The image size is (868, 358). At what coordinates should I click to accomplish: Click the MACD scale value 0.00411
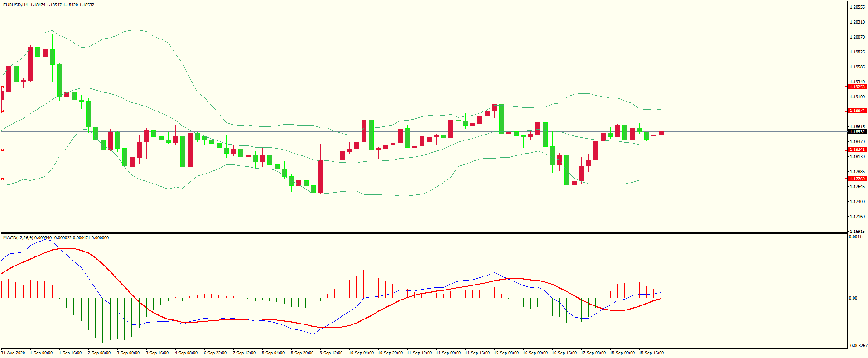tap(856, 237)
